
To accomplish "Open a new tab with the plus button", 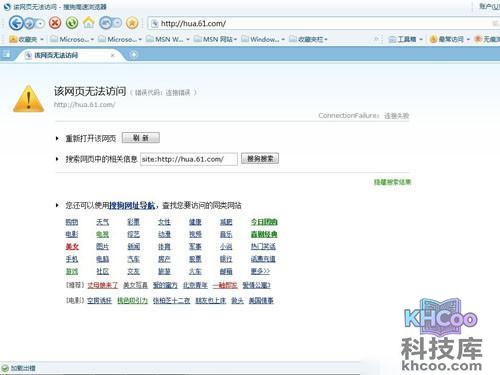I will point(133,55).
